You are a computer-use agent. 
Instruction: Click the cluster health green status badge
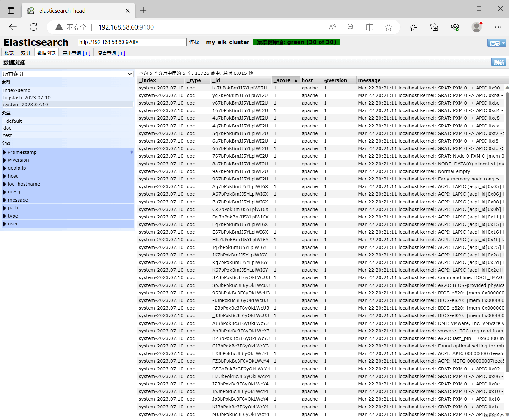297,42
